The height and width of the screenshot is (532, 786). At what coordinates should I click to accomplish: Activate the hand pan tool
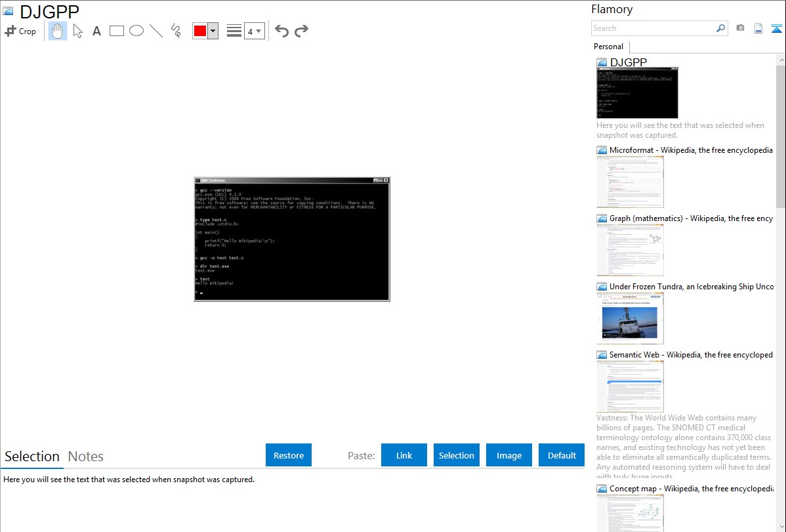(x=57, y=31)
